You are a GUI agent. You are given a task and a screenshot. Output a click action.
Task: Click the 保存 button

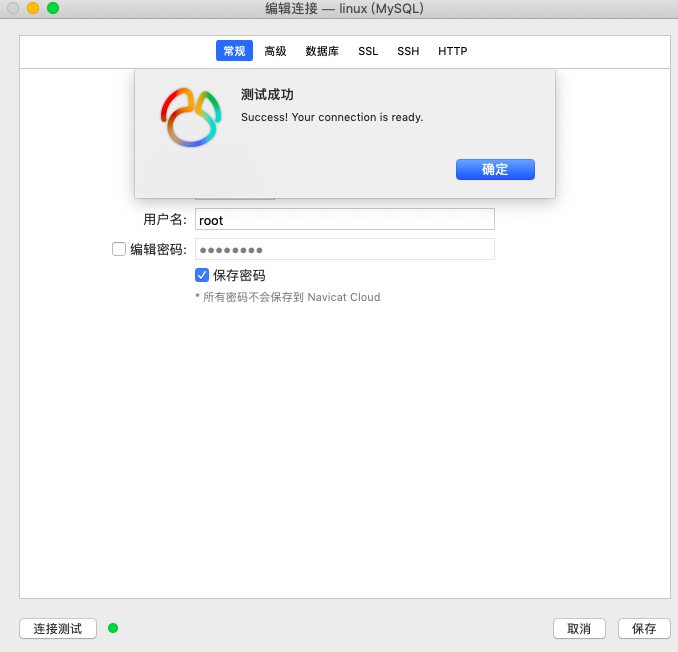(x=644, y=628)
